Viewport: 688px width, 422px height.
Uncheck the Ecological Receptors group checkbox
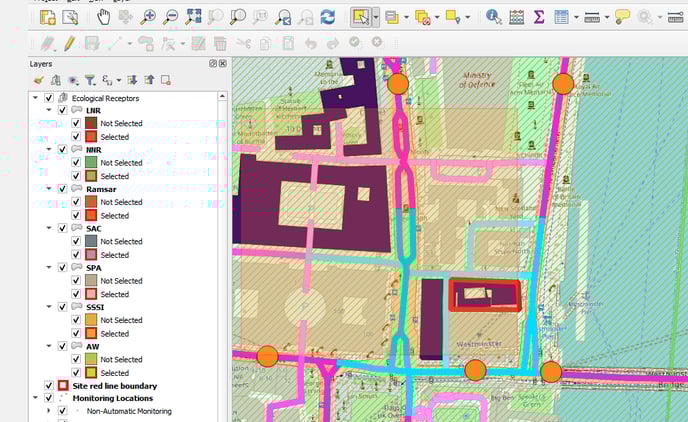click(48, 98)
